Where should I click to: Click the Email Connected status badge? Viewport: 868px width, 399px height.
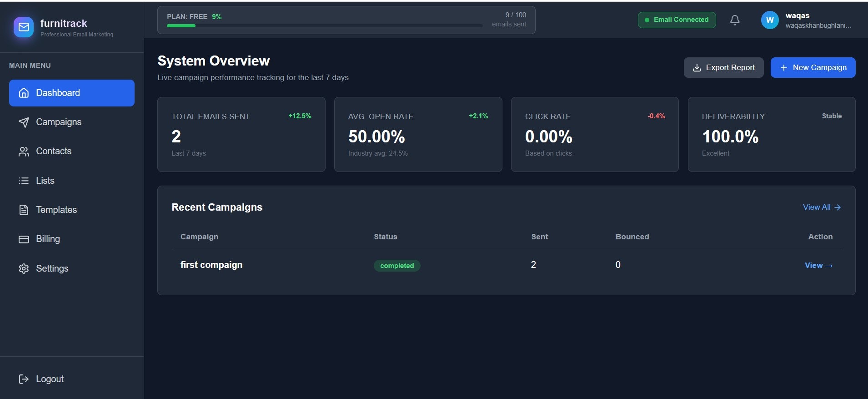[x=677, y=20]
